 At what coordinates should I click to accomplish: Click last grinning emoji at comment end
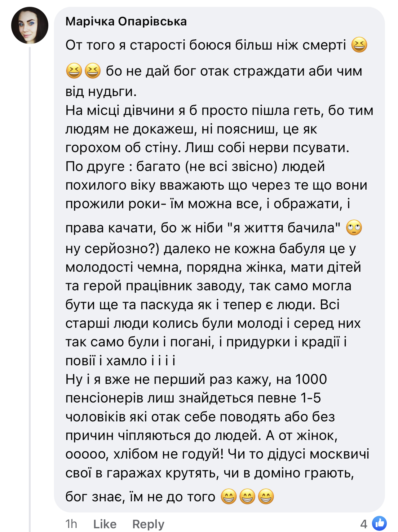266,496
